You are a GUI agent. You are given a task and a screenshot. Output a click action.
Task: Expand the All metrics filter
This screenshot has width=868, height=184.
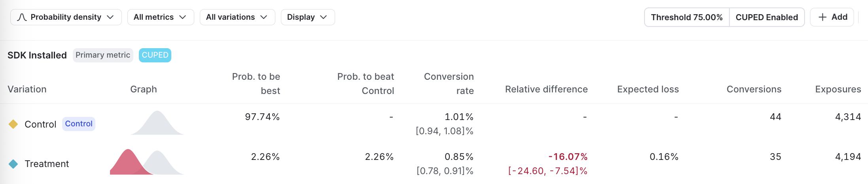coord(160,17)
